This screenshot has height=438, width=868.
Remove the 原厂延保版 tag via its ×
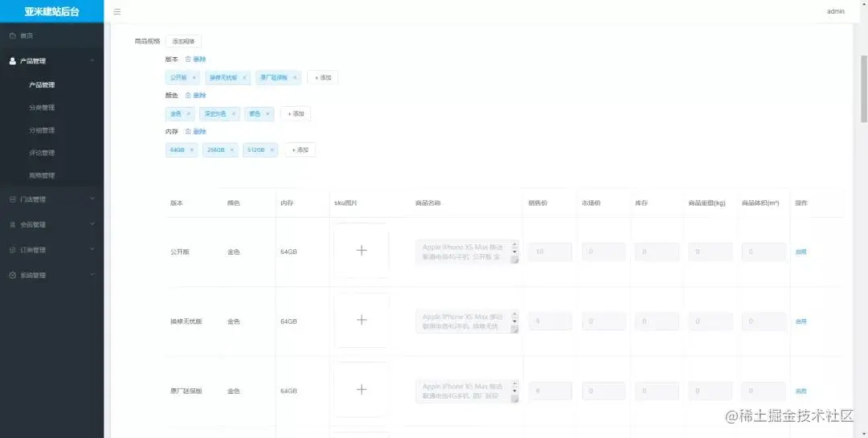pos(295,77)
